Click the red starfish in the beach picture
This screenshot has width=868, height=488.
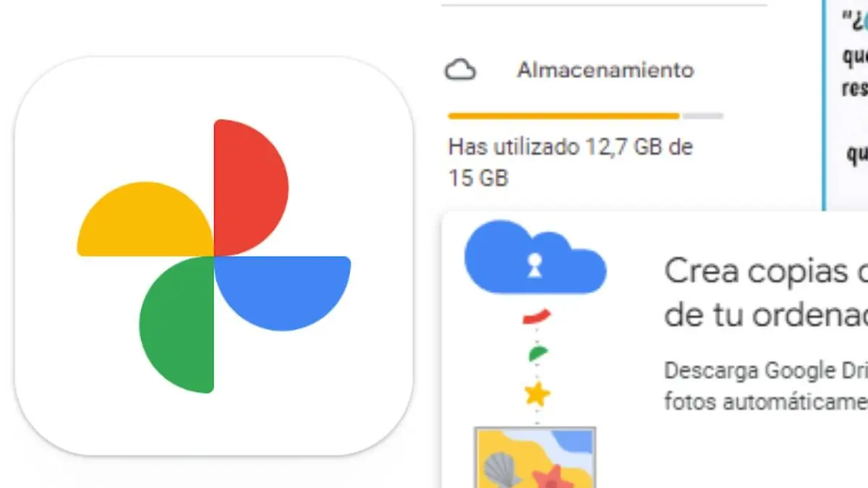tap(553, 477)
